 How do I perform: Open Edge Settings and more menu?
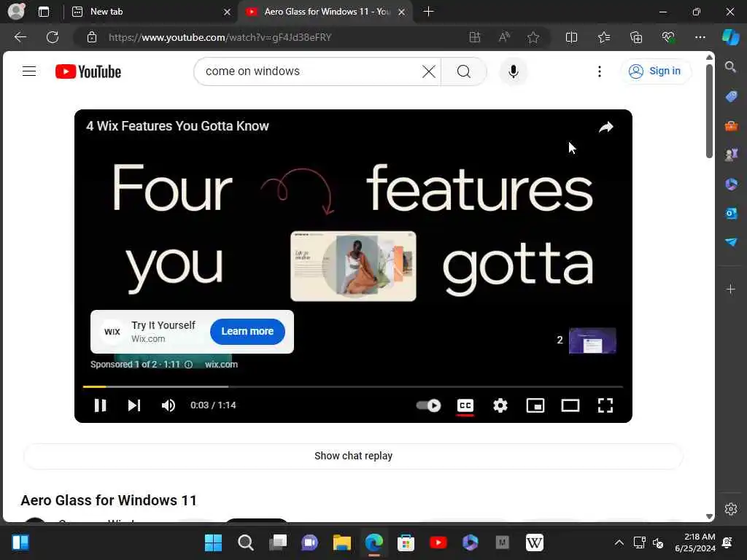coord(700,37)
